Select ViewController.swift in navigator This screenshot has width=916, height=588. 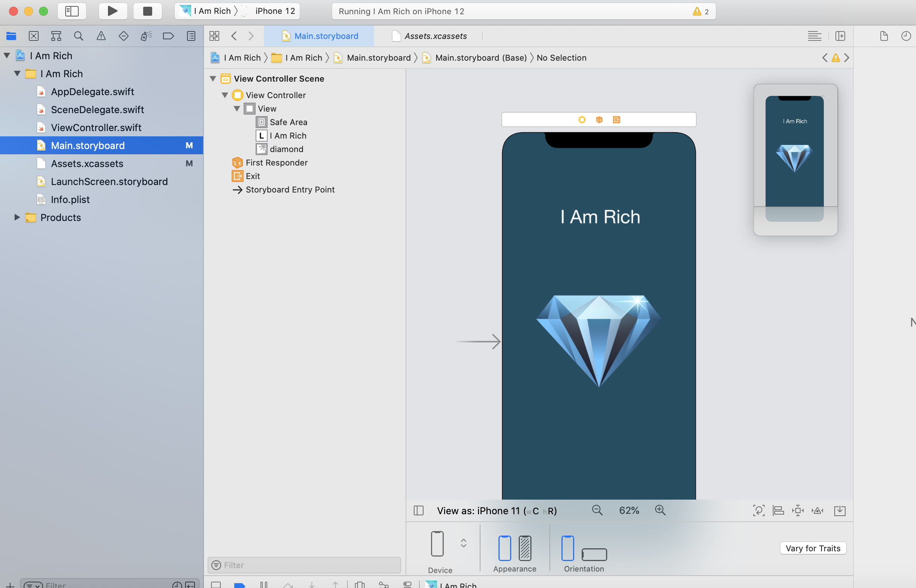(96, 128)
